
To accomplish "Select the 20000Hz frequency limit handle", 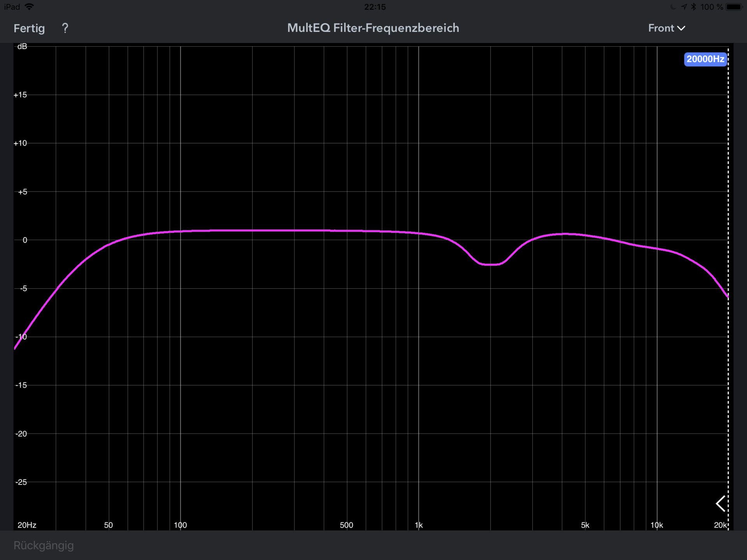I will [x=705, y=59].
